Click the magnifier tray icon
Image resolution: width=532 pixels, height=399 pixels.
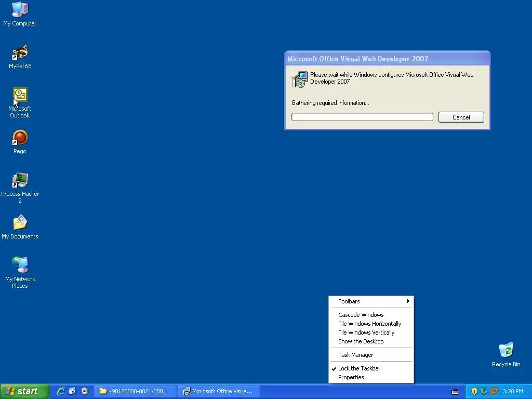tap(494, 391)
